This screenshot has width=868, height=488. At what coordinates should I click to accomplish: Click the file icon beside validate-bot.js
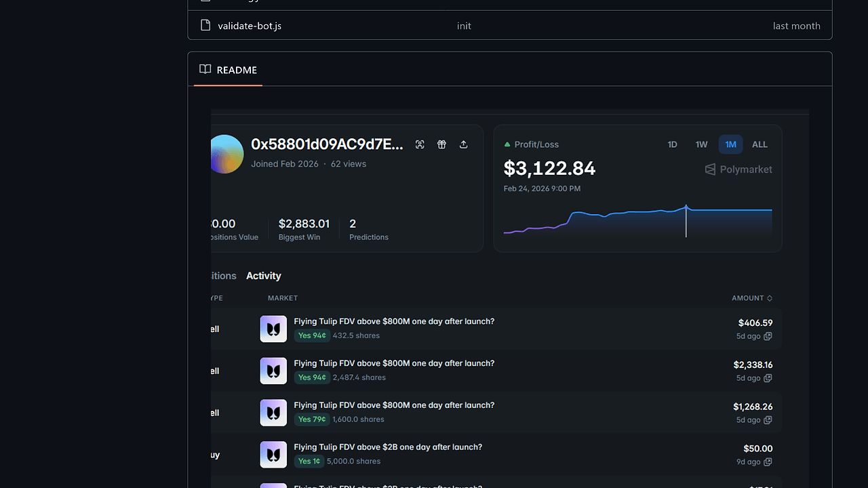point(205,25)
